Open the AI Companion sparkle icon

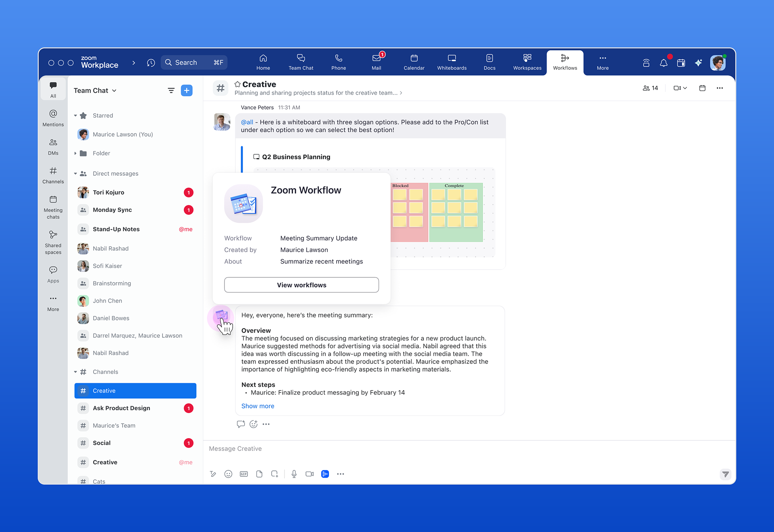699,62
